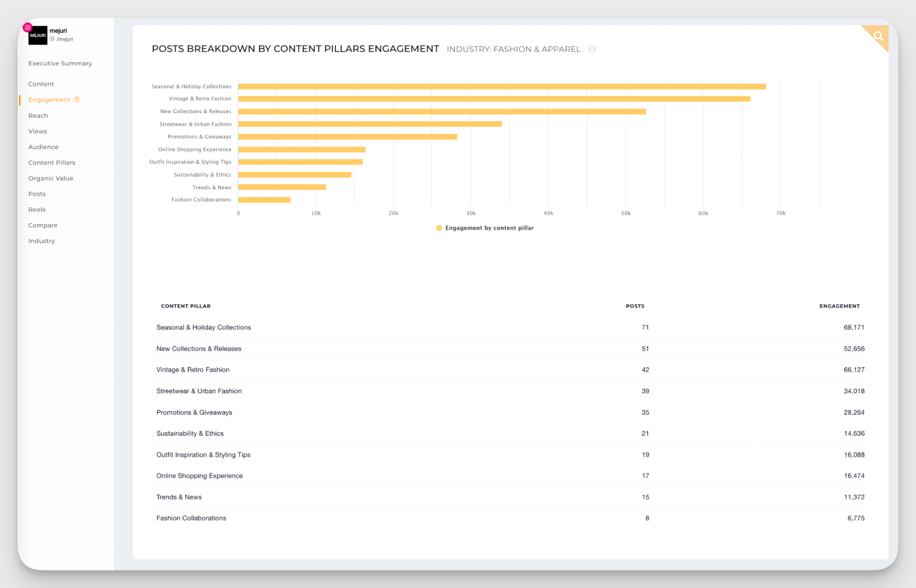The width and height of the screenshot is (916, 588).
Task: Click the yellow legend dot below the chart
Action: [439, 228]
